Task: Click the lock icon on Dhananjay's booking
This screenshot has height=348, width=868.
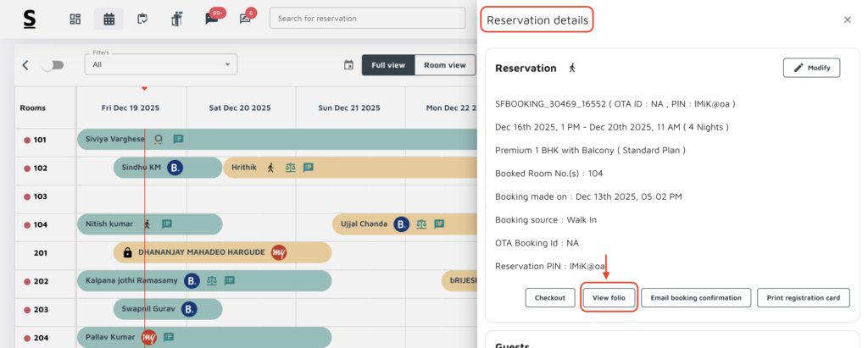Action: (127, 252)
